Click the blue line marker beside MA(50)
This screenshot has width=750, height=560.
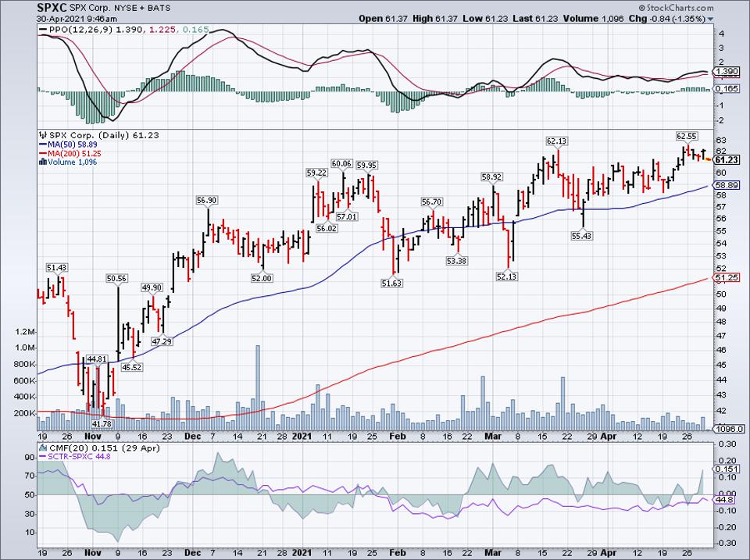[44, 145]
